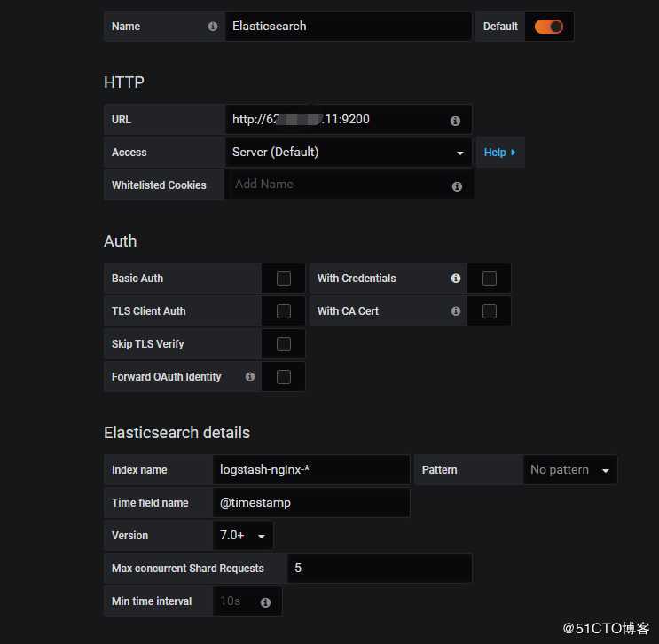The width and height of the screenshot is (659, 644).
Task: Enable the TLS Client Auth checkbox
Action: (x=284, y=311)
